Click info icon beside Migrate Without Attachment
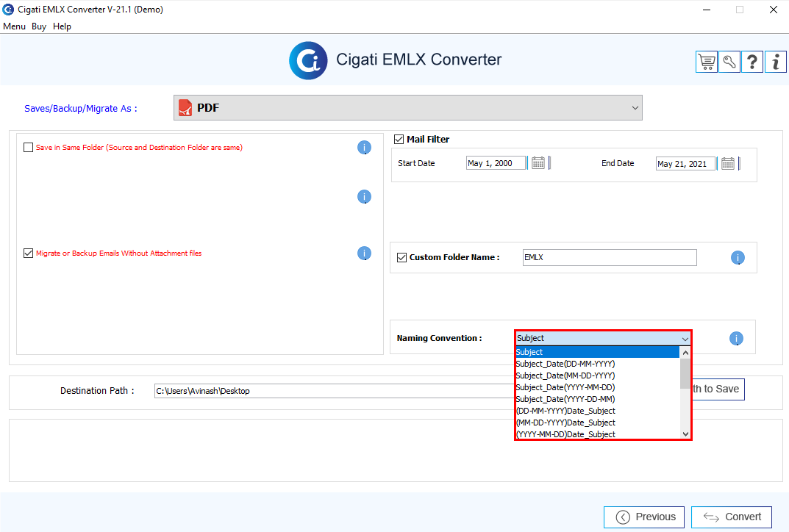Screen dimensions: 789x532 click(364, 253)
